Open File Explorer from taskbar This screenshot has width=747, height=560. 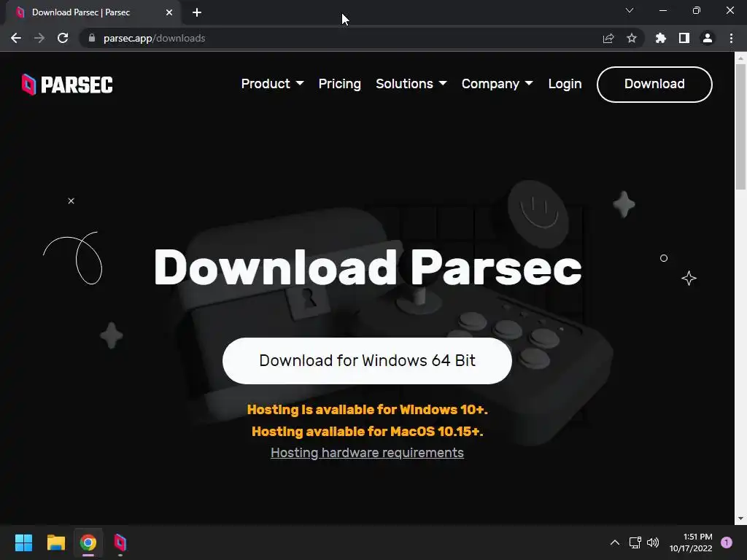point(55,542)
